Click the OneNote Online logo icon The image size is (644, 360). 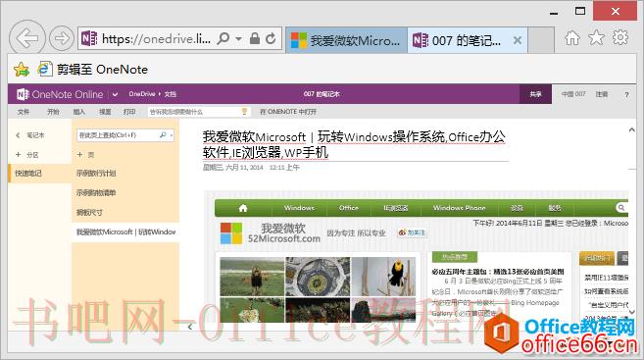tap(23, 94)
